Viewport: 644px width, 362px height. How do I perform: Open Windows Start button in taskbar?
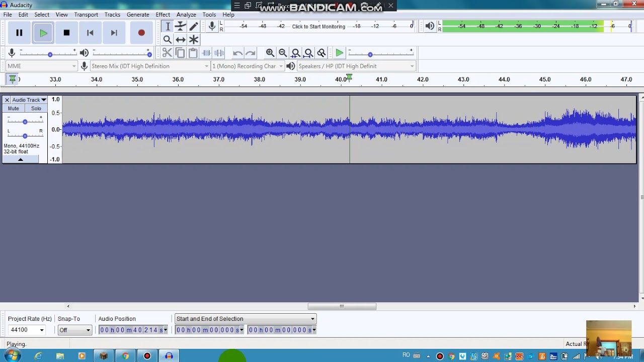point(12,356)
